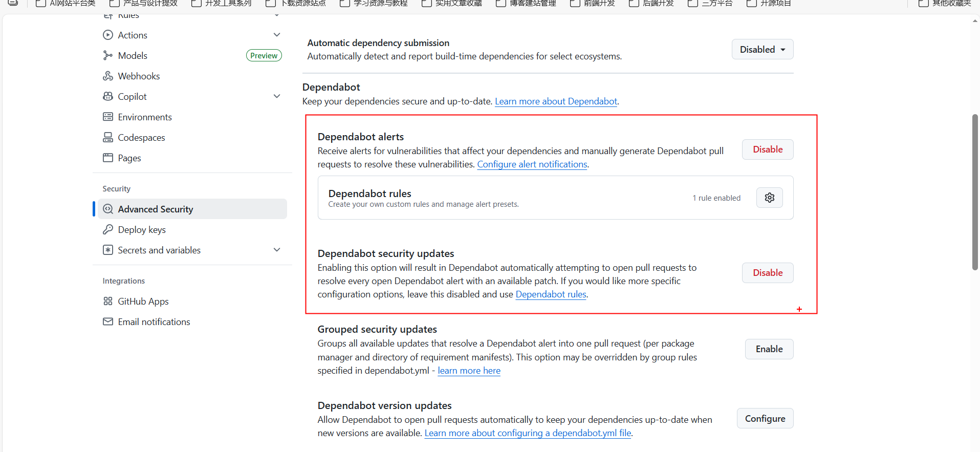Open the Automatic dependency submission Disabled dropdown
980x452 pixels.
[762, 50]
